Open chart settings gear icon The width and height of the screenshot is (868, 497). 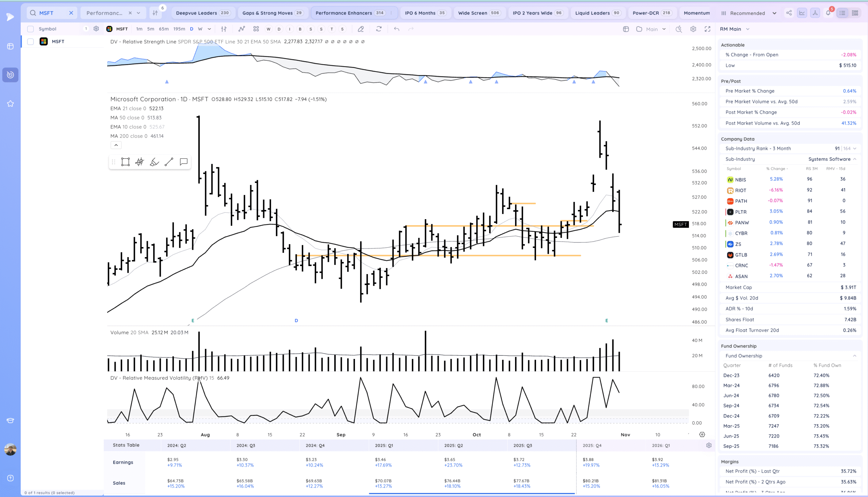tap(693, 29)
